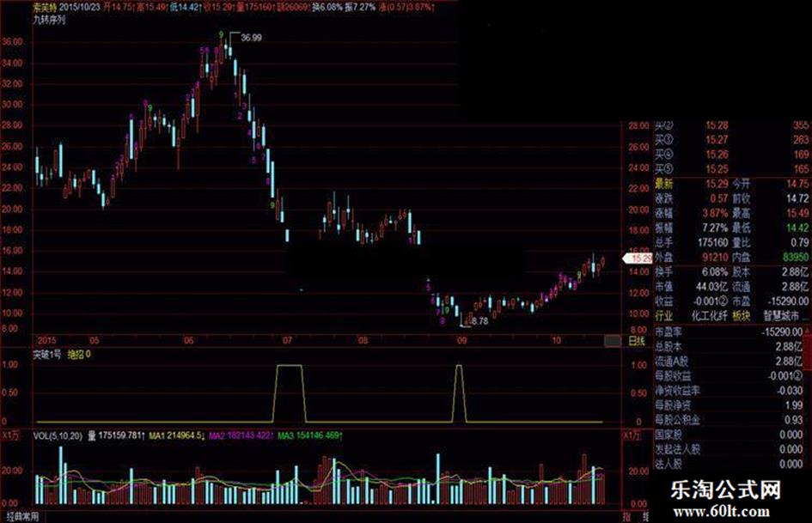
Task: Click the 量比 value 0.79
Action: click(x=800, y=242)
